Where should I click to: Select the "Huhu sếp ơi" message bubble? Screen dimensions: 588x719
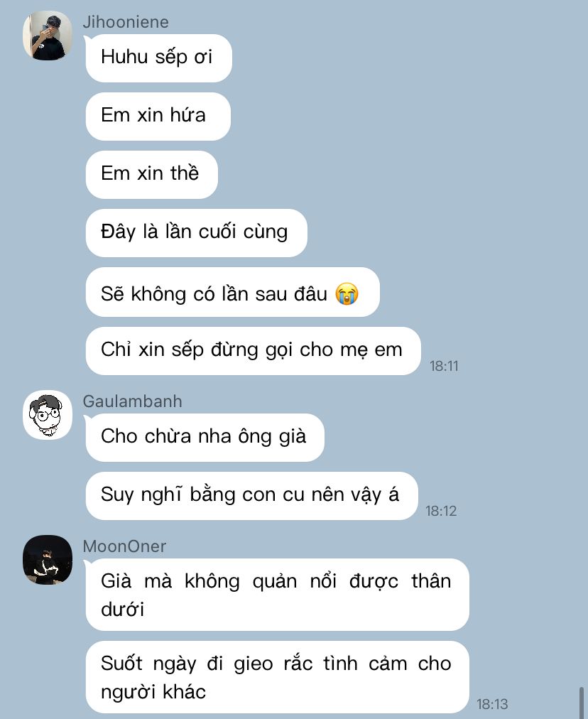(x=158, y=58)
